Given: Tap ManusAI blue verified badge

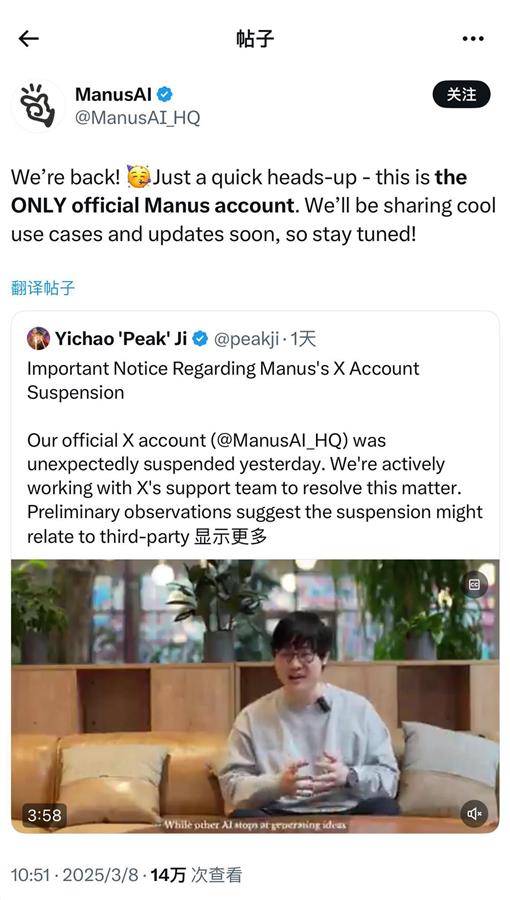Looking at the screenshot, I should tap(165, 94).
